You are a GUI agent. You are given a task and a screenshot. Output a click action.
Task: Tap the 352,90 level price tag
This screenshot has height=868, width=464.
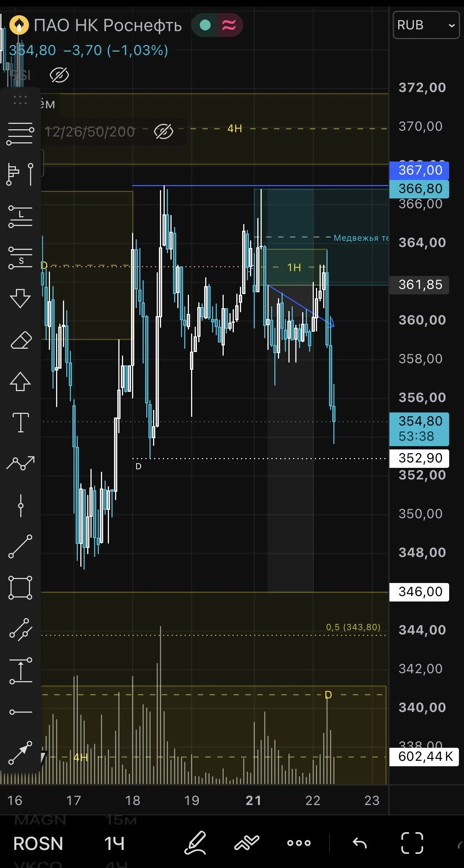(419, 458)
